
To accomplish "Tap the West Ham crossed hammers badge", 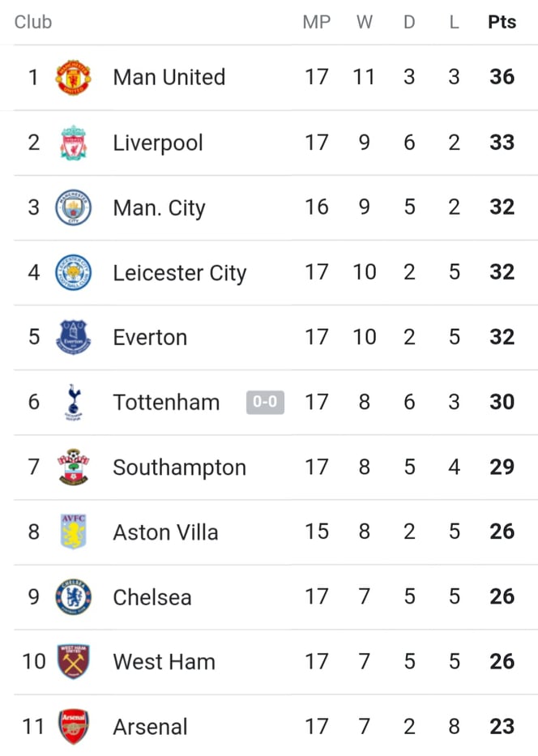I will click(73, 661).
